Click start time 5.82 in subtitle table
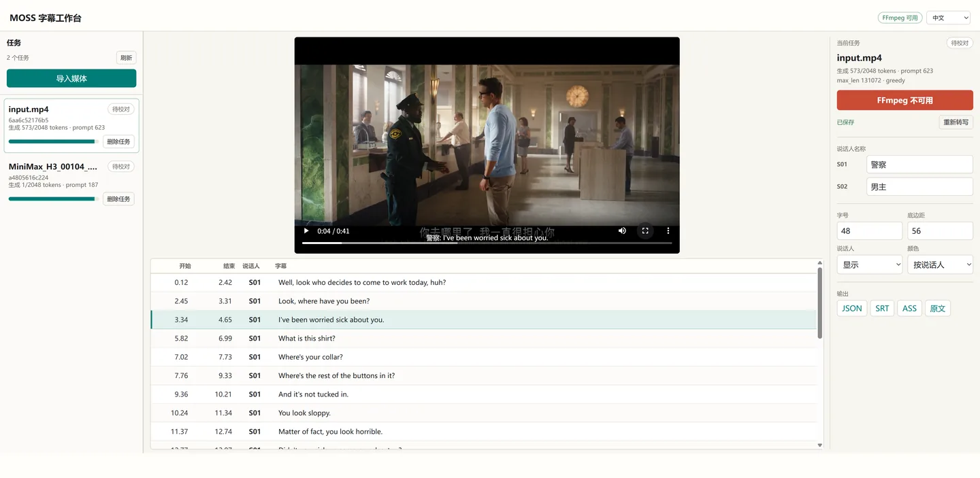This screenshot has height=478, width=980. (x=181, y=338)
